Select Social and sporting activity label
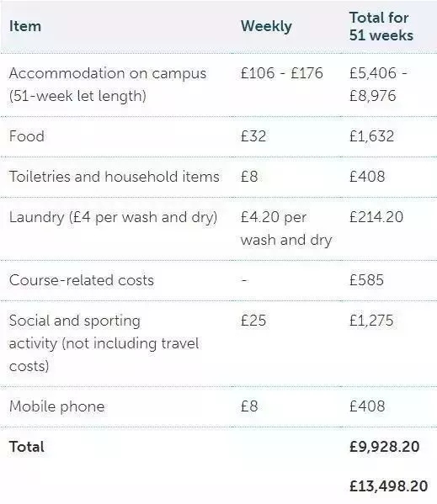The image size is (437, 504). (104, 343)
